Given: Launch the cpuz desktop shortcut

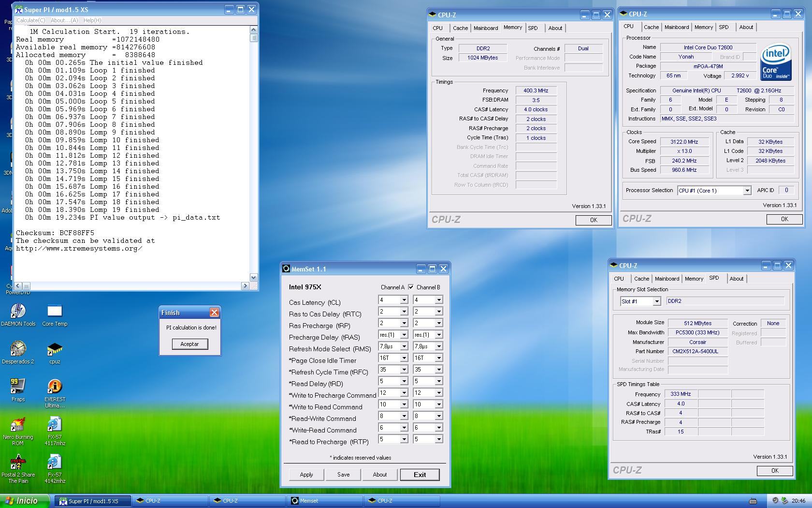Looking at the screenshot, I should pyautogui.click(x=55, y=349).
